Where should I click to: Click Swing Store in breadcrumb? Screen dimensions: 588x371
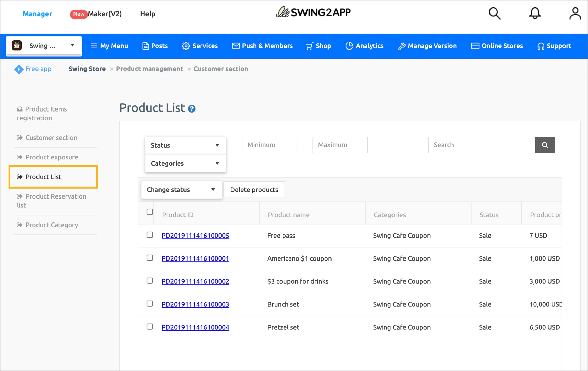point(87,69)
